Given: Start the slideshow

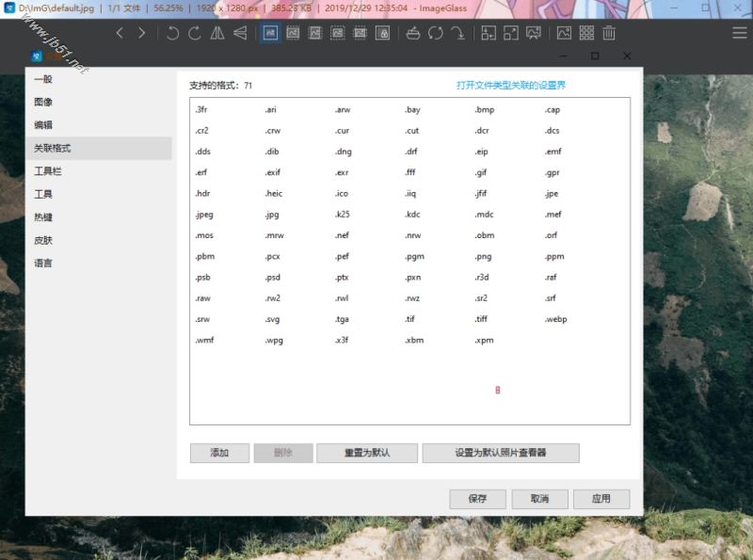Looking at the screenshot, I should tap(534, 33).
